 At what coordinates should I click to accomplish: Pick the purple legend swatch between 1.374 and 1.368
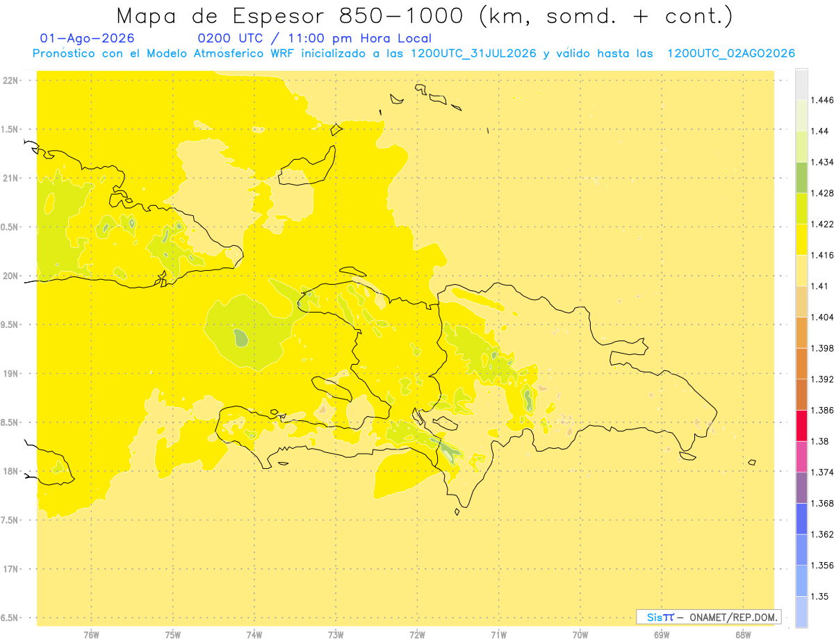(x=801, y=487)
